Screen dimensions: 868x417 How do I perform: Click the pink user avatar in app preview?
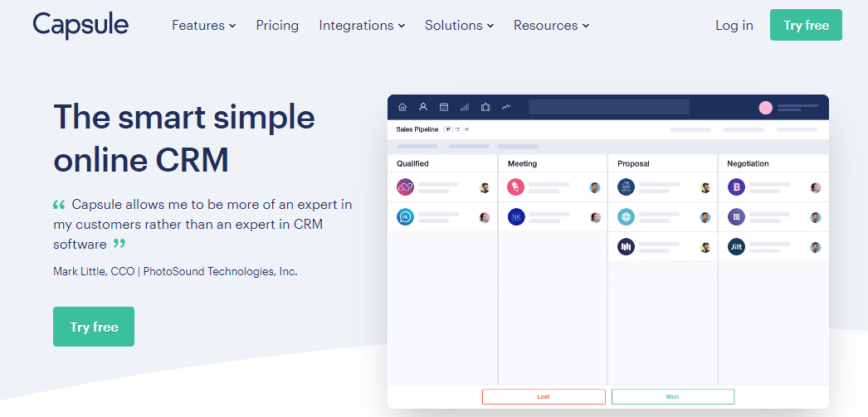tap(766, 108)
